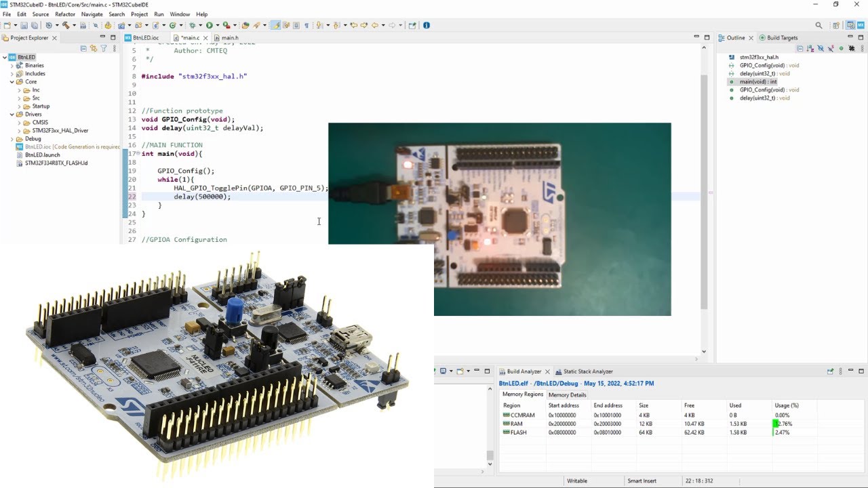The height and width of the screenshot is (488, 868).
Task: Click Collapse All in Project Explorer toolbar
Action: click(83, 49)
